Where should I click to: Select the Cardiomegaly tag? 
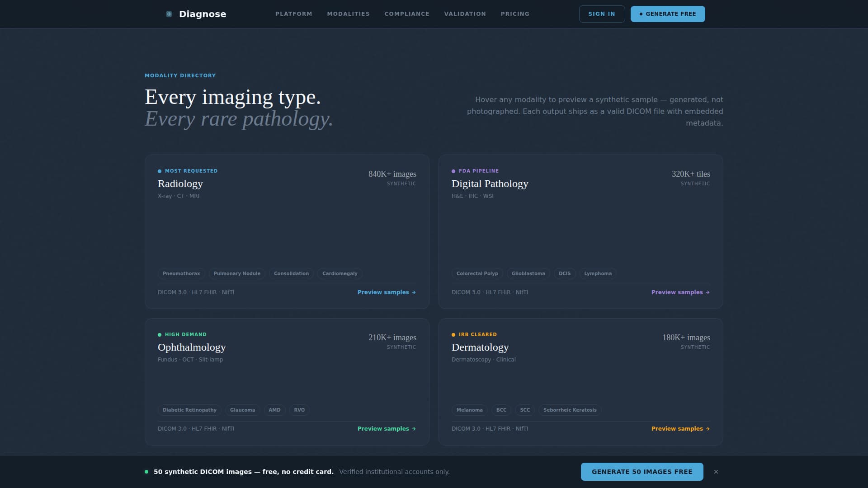pos(340,273)
